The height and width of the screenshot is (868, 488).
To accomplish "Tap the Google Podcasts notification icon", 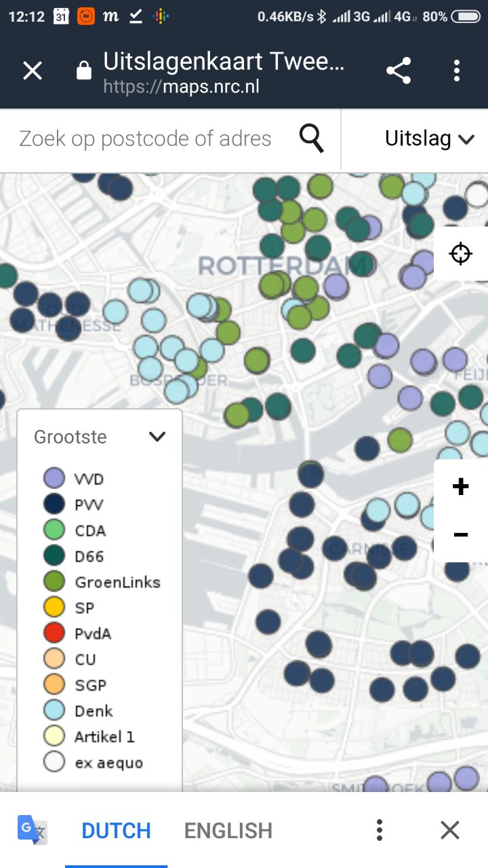I will click(161, 16).
